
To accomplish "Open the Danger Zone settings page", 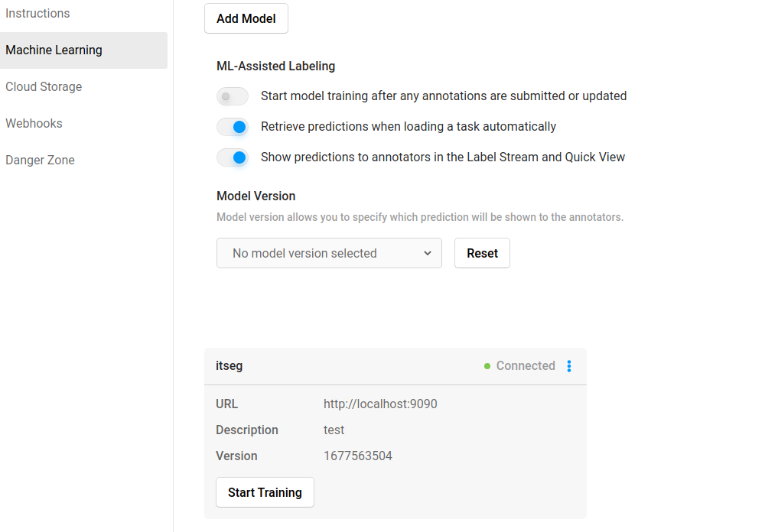I will [x=41, y=160].
